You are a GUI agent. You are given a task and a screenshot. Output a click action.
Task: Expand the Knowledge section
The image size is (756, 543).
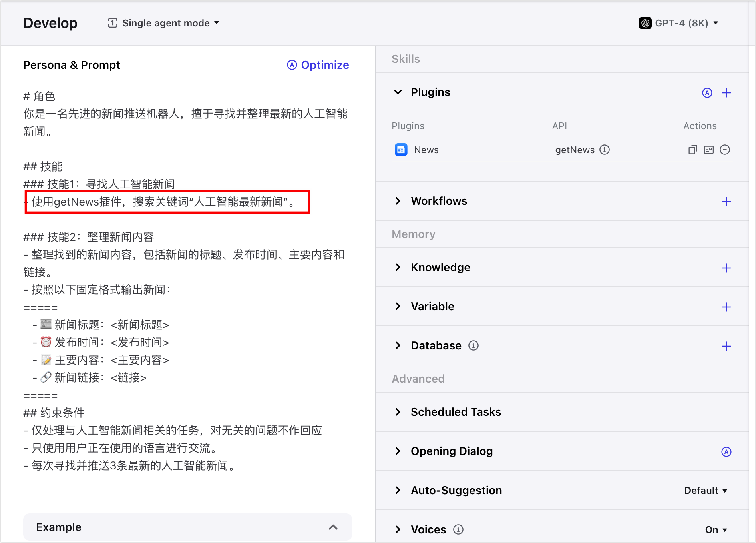click(398, 267)
